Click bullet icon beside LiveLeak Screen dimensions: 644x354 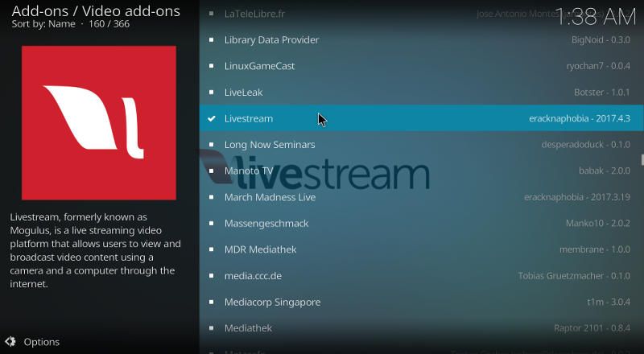click(x=211, y=93)
